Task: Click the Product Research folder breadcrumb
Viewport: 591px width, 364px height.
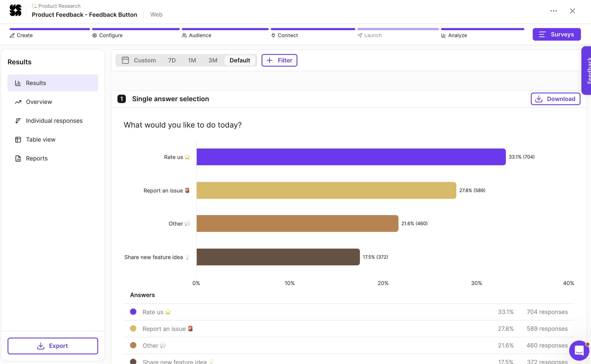Action: point(56,6)
